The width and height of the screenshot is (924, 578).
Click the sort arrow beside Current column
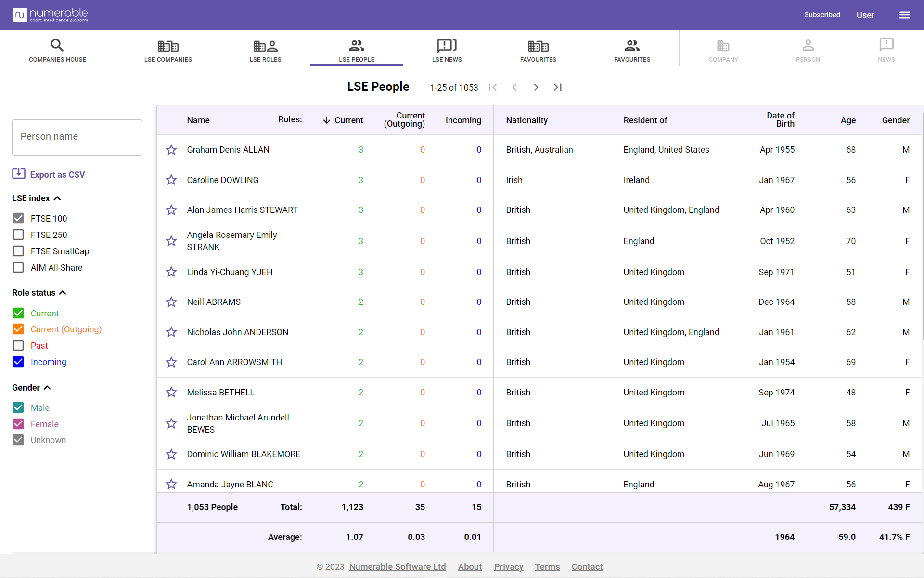pyautogui.click(x=327, y=120)
